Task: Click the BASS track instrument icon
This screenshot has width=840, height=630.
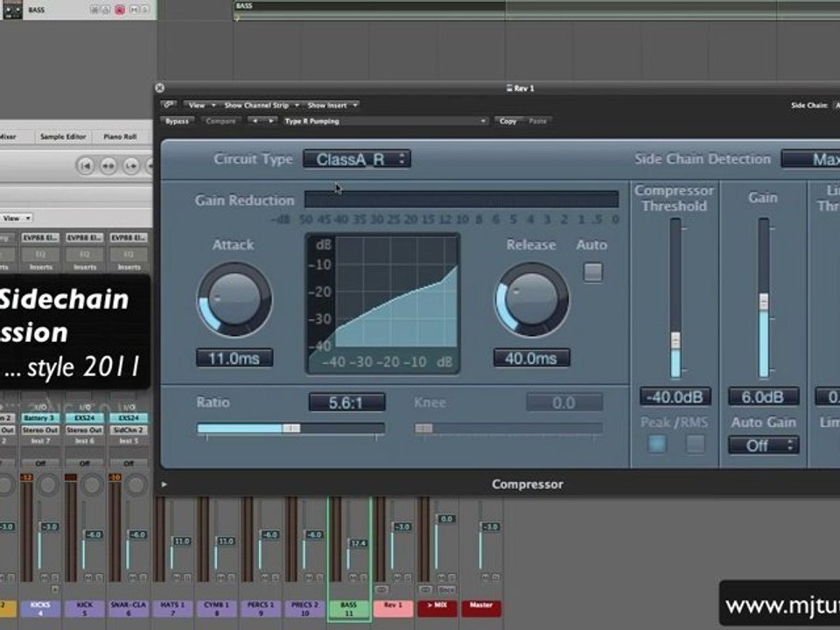Action: click(x=12, y=10)
